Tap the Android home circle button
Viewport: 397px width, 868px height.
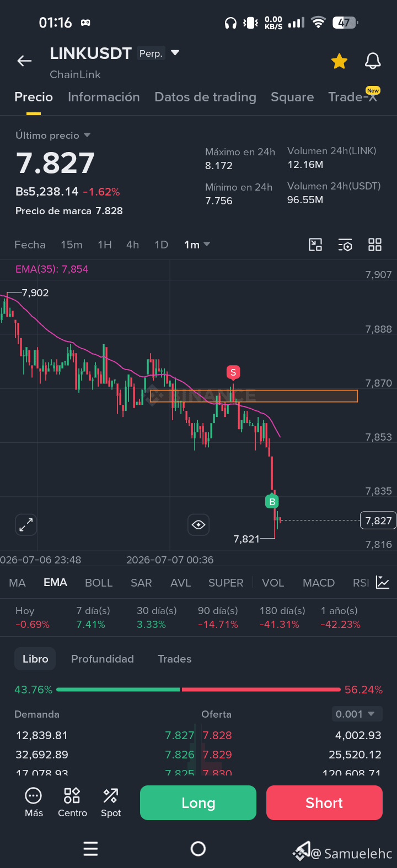(x=198, y=849)
